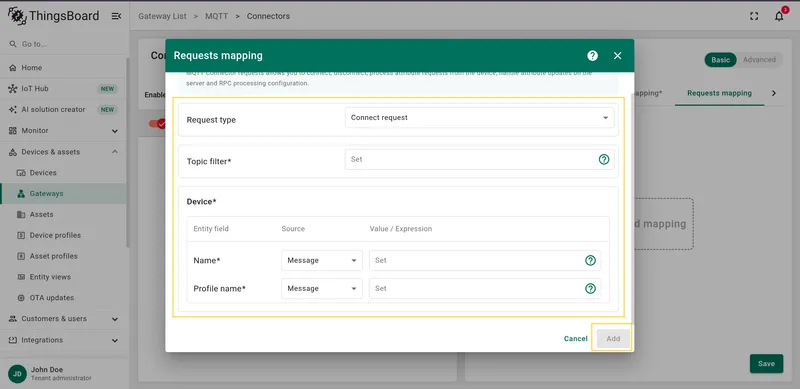The image size is (800, 389).
Task: Click the Add button
Action: coord(613,338)
